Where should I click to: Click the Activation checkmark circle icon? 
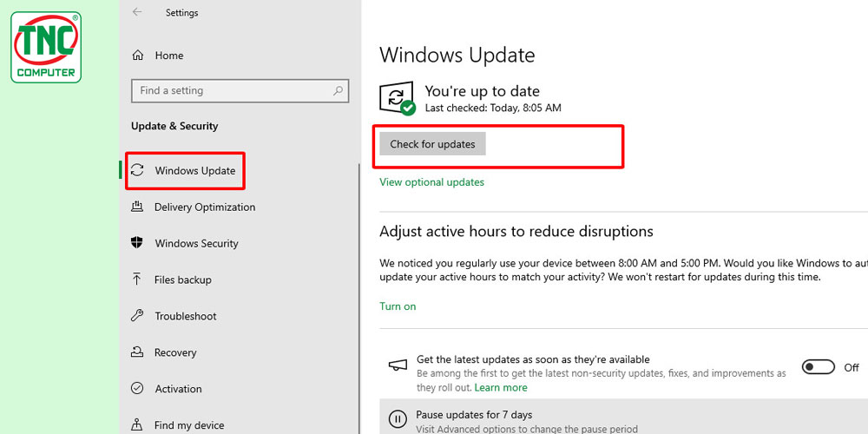(x=137, y=388)
